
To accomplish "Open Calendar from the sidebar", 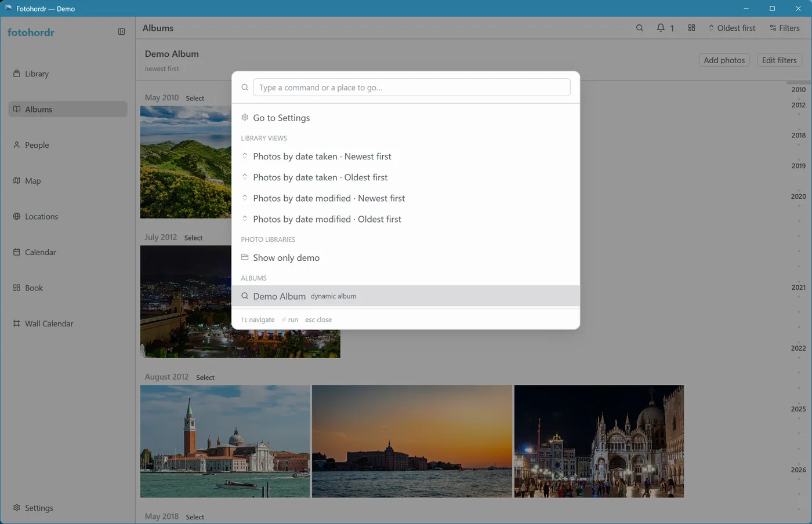I will pos(68,252).
